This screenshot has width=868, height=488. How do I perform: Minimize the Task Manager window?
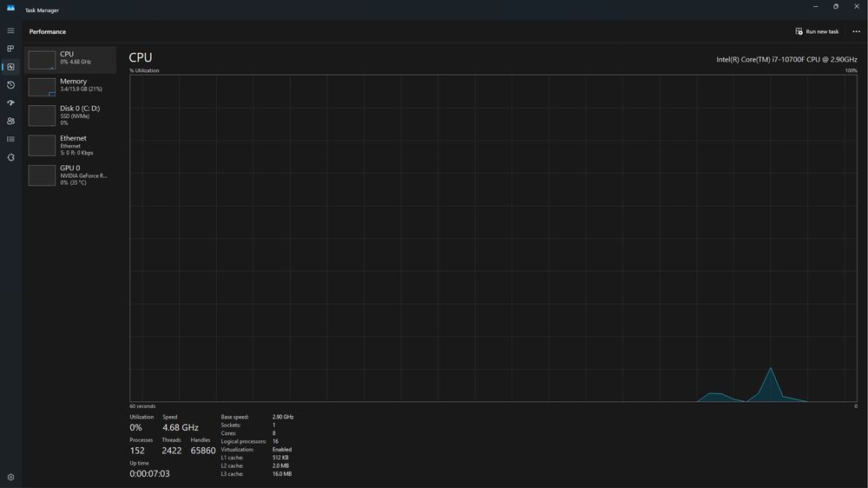click(815, 7)
